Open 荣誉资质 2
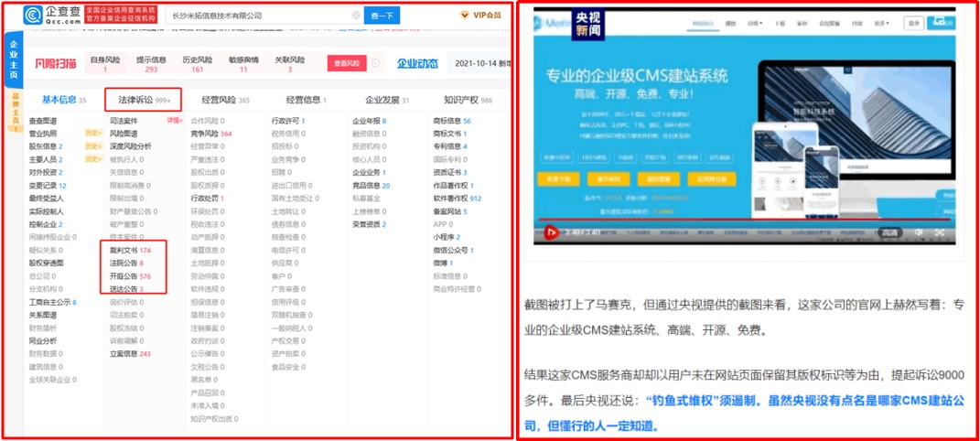This screenshot has height=441, width=980. pyautogui.click(x=370, y=224)
